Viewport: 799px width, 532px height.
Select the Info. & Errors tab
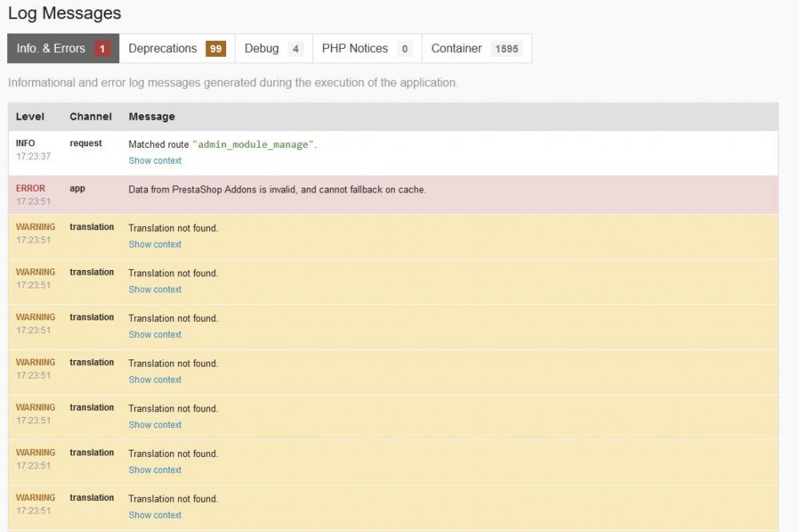tap(53, 48)
